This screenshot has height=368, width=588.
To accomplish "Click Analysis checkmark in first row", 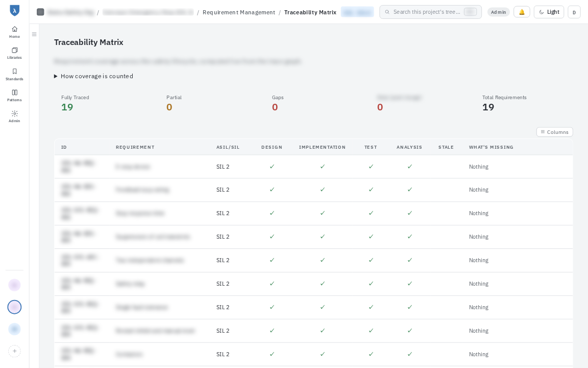I will click(x=409, y=166).
